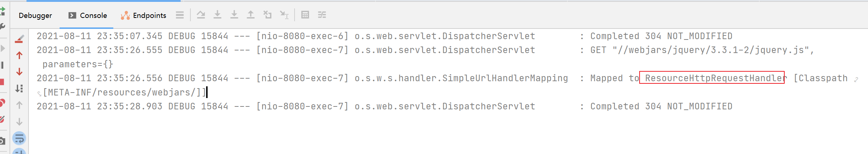
Task: Toggle the soft-wrap button in console gutter
Action: (19, 139)
